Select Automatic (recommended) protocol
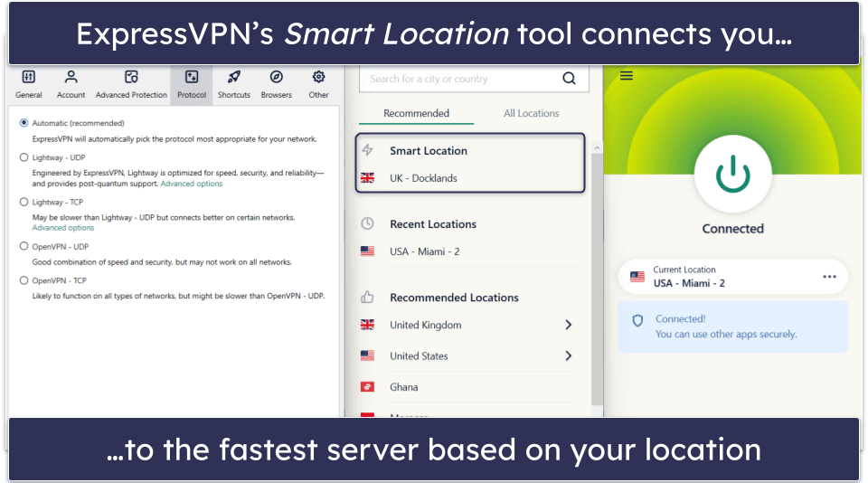Image resolution: width=868 pixels, height=483 pixels. coord(24,123)
